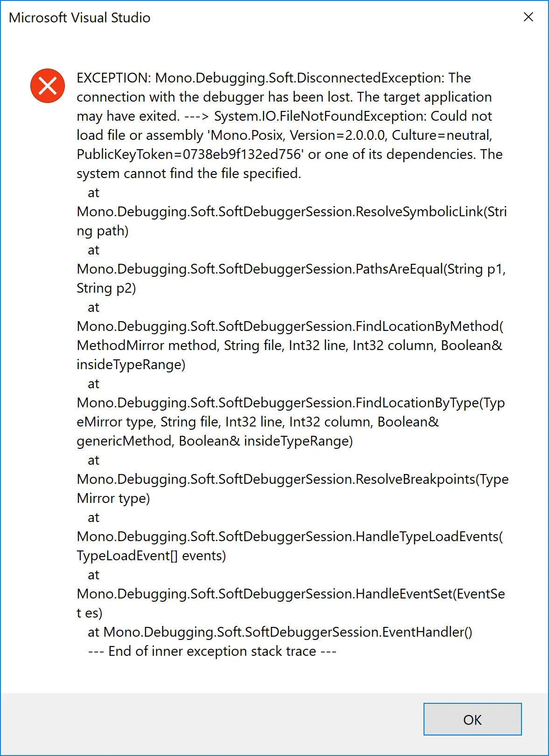The width and height of the screenshot is (549, 756).
Task: Click the FindLocationByType stack trace line
Action: 291,403
